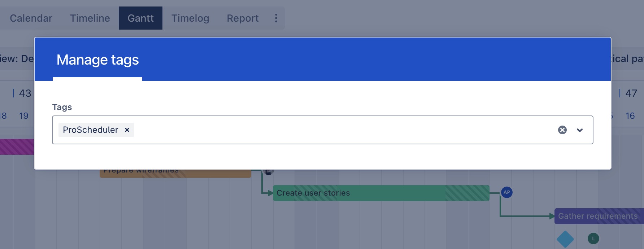Select the Gantt tab
The width and height of the screenshot is (644, 249).
coord(140,18)
